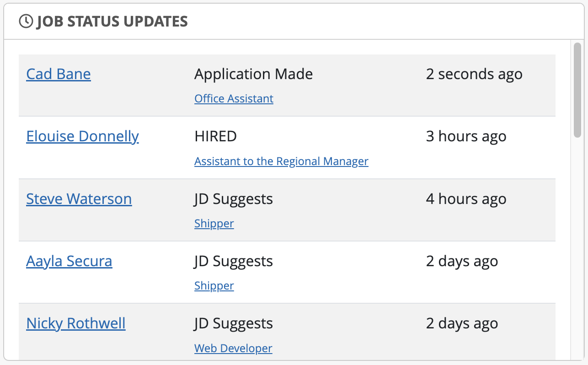This screenshot has height=365, width=588.
Task: Click Shipper link in Aayla Secura's row
Action: tap(214, 286)
